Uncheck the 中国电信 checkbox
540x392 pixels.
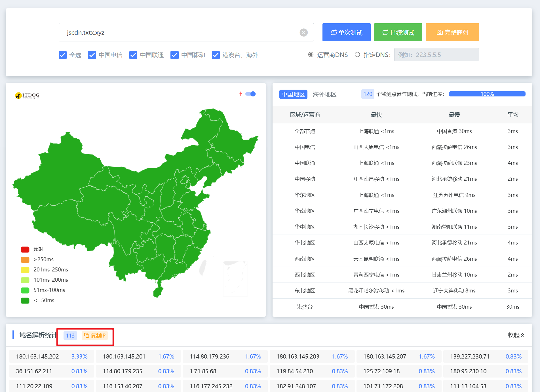click(92, 55)
